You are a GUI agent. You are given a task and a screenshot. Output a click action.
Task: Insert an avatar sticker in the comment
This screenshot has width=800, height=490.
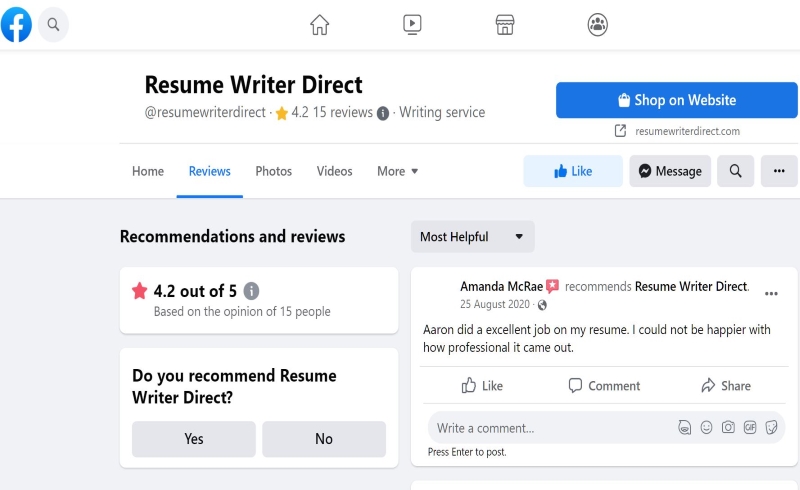coord(684,427)
